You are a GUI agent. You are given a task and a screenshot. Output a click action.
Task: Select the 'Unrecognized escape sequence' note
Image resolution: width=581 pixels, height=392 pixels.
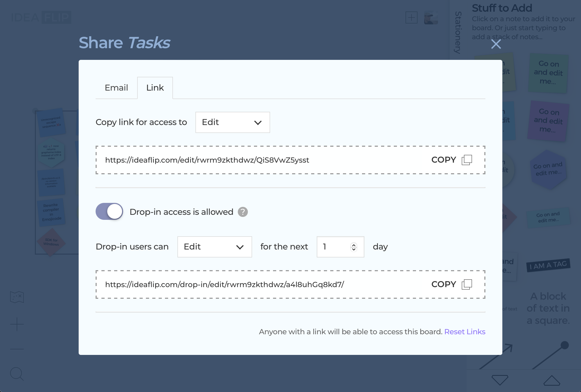click(51, 122)
